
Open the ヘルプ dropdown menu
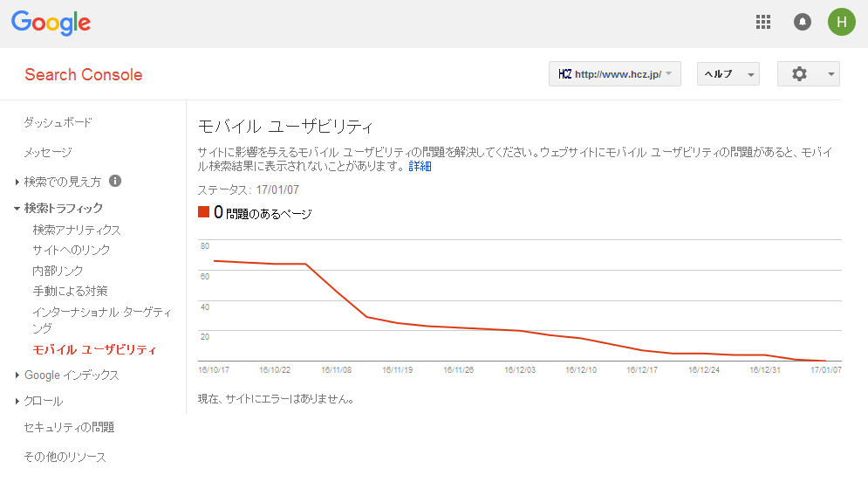point(728,73)
